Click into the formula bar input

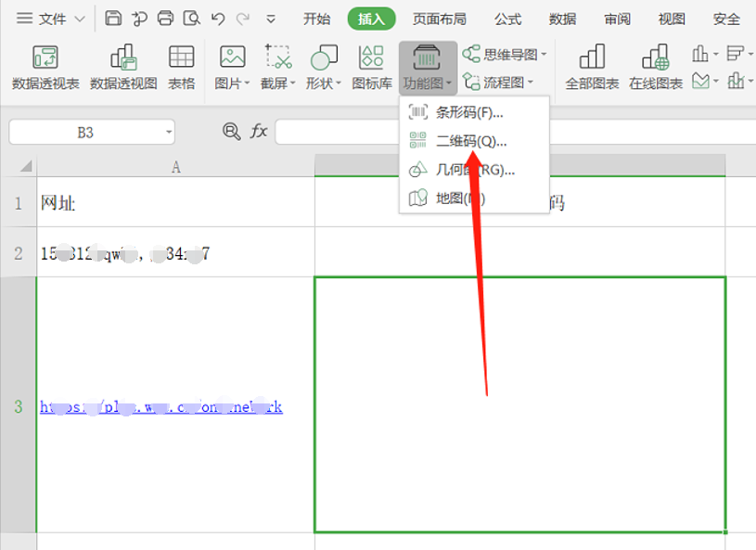(515, 132)
